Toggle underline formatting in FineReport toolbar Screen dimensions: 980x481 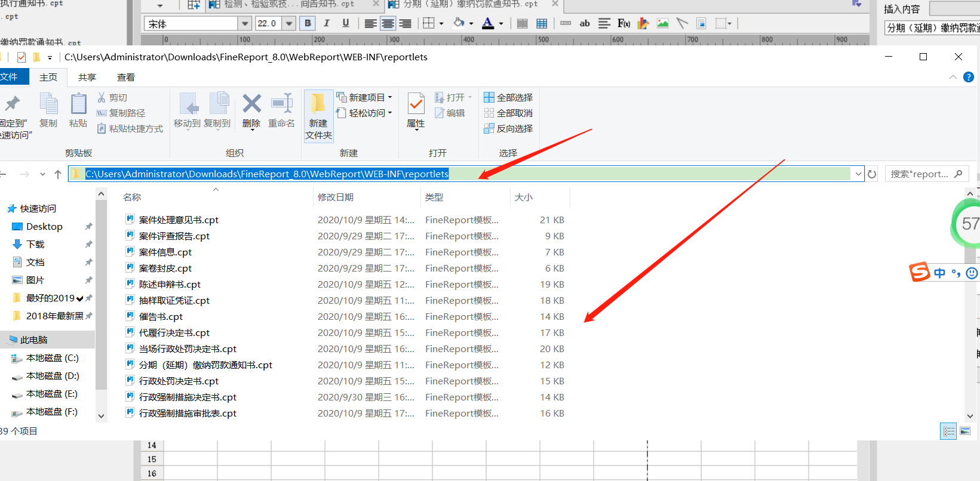[345, 23]
